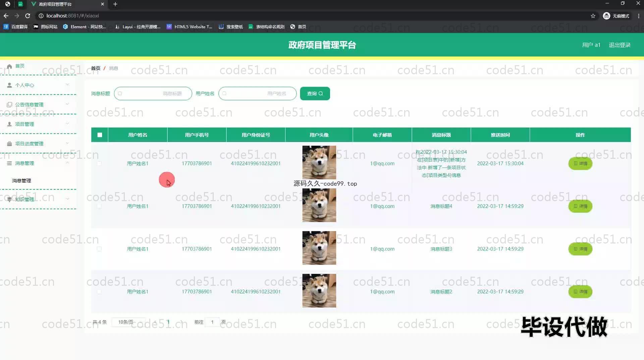Viewport: 644px width, 360px height.
Task: Click the 消息标题 search input
Action: pyautogui.click(x=153, y=93)
